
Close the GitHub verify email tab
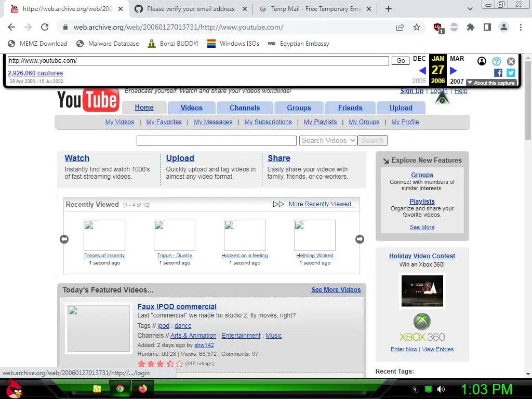tap(244, 9)
